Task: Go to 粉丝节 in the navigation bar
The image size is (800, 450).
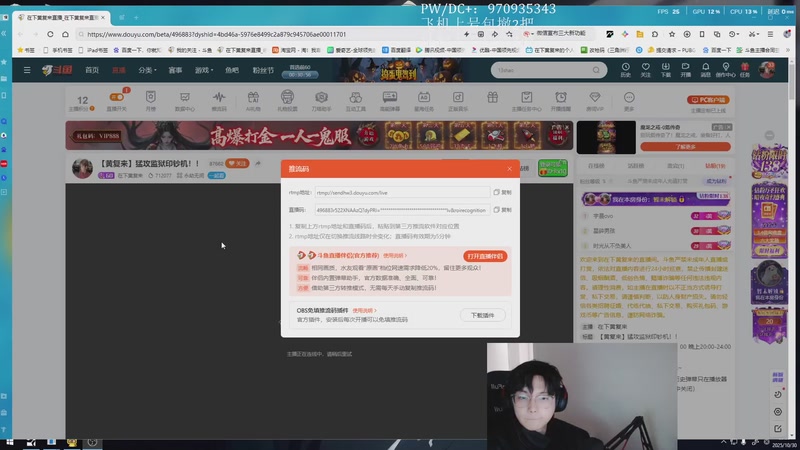Action: (x=263, y=70)
